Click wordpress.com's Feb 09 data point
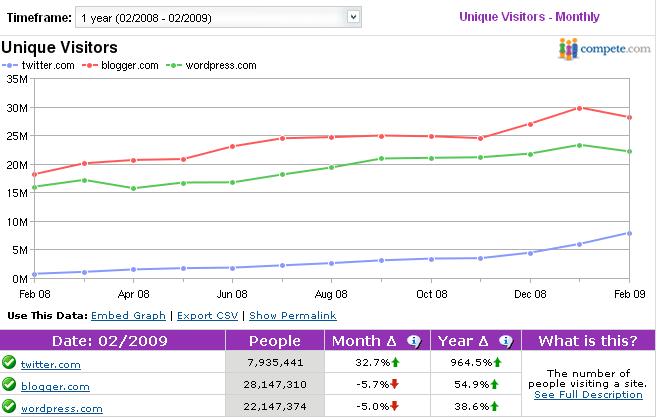The height and width of the screenshot is (418, 658). [629, 152]
